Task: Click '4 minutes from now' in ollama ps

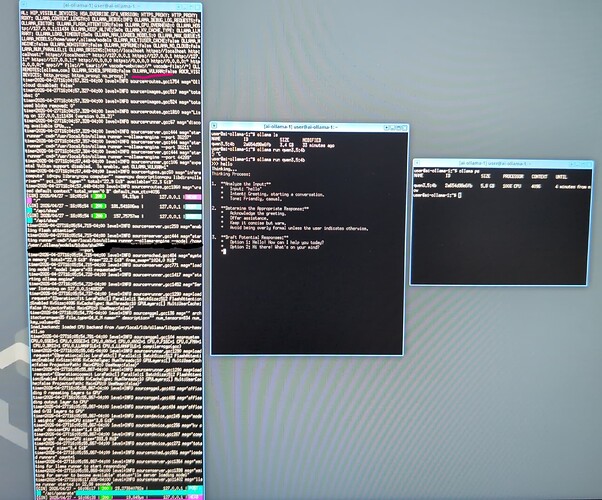Action: point(573,187)
